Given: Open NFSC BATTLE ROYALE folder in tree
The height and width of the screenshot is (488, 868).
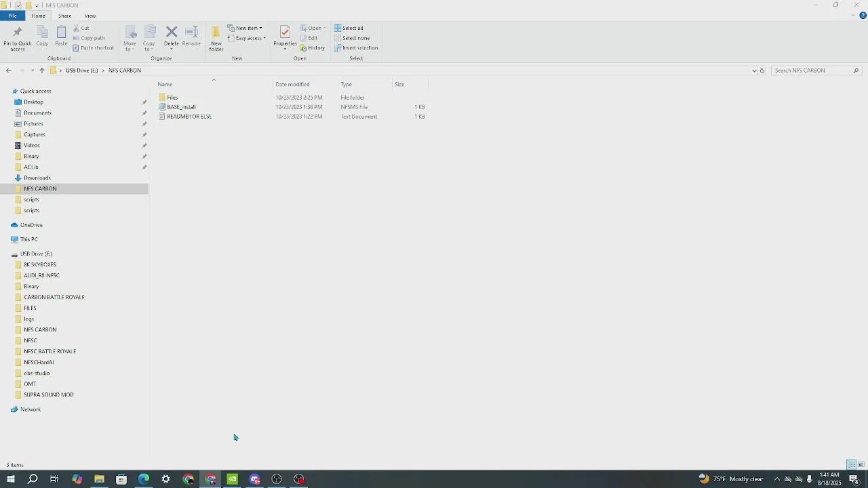Looking at the screenshot, I should click(50, 351).
